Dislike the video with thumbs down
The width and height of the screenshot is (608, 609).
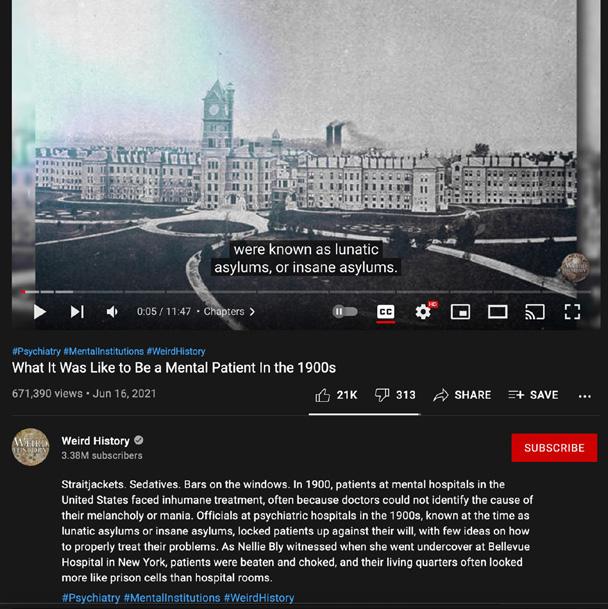point(395,395)
